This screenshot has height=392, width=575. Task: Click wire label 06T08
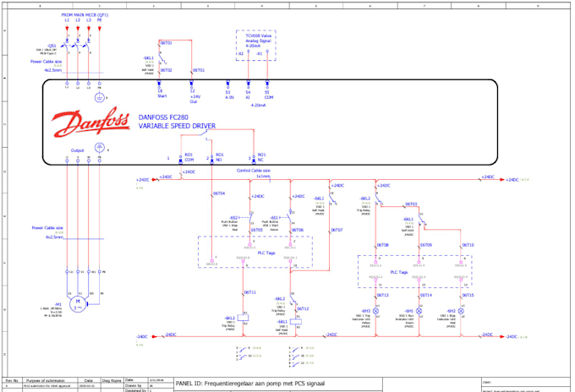pyautogui.click(x=383, y=245)
